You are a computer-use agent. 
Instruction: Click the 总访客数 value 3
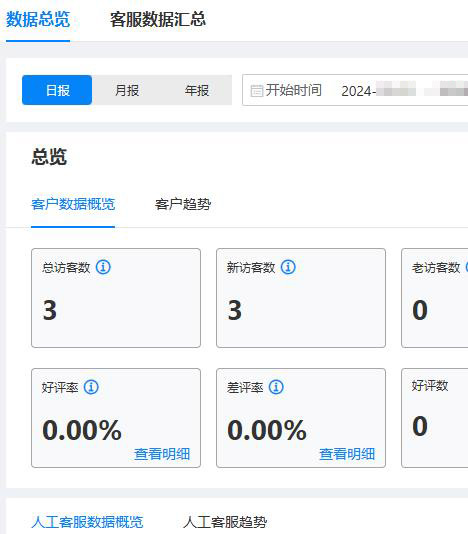[x=50, y=310]
